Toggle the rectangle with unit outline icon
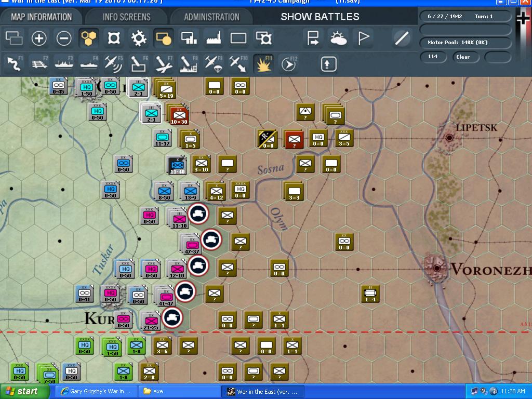Image resolution: width=532 pixels, height=399 pixels. click(263, 38)
